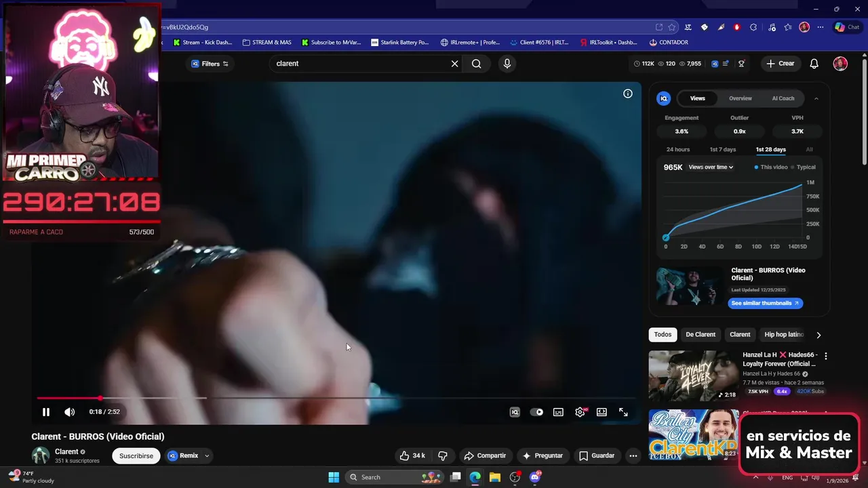Screen dimensions: 868x488
Task: Select the Hip hop latino chip
Action: (784, 335)
